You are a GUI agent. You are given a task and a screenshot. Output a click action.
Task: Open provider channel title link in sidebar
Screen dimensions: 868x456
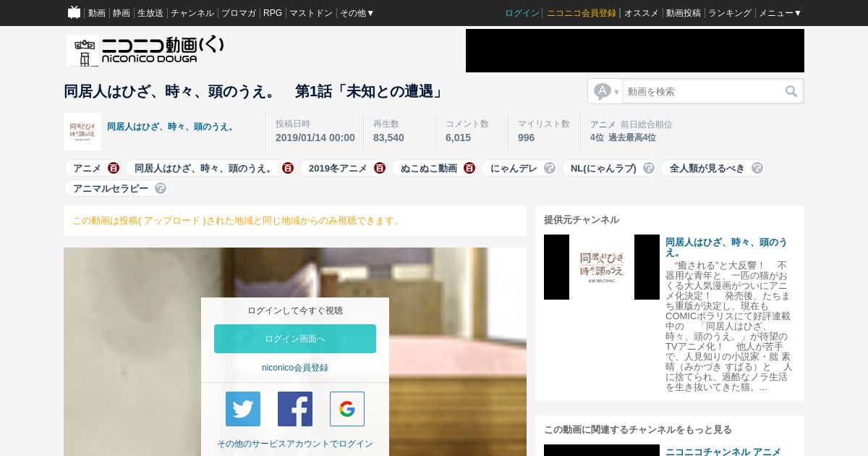click(x=726, y=247)
